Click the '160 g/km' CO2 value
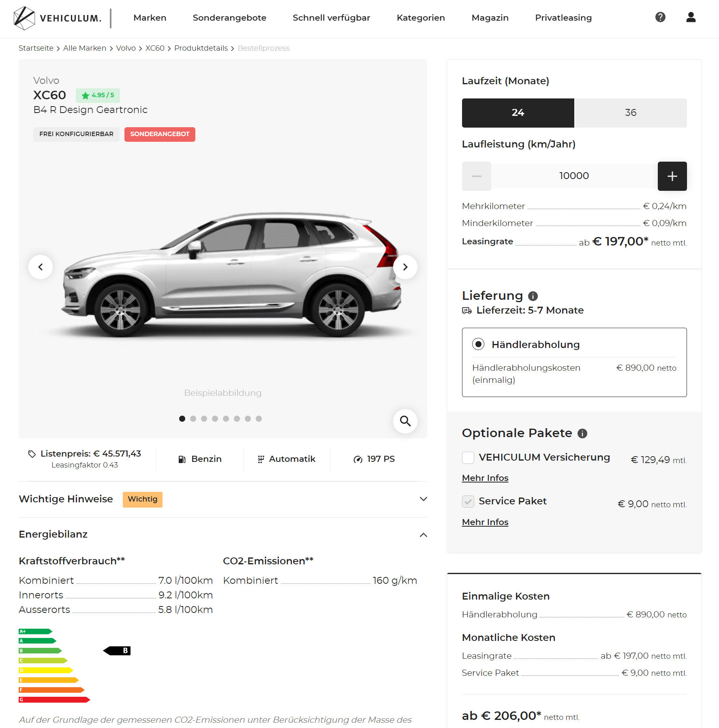719x728 pixels. tap(395, 581)
